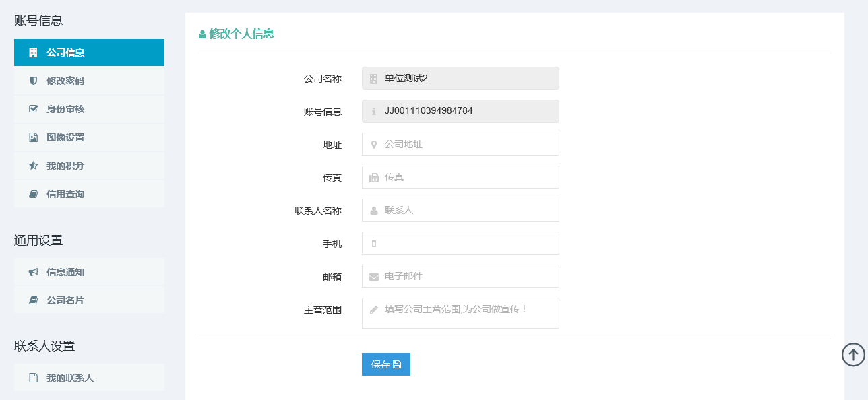Focus the 公司地址 address field
This screenshot has height=400, width=868.
pyautogui.click(x=460, y=144)
